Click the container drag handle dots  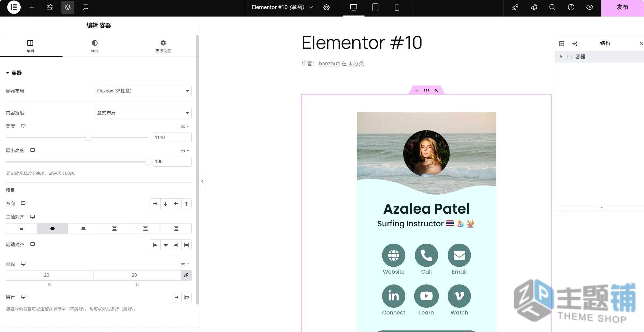(x=426, y=90)
